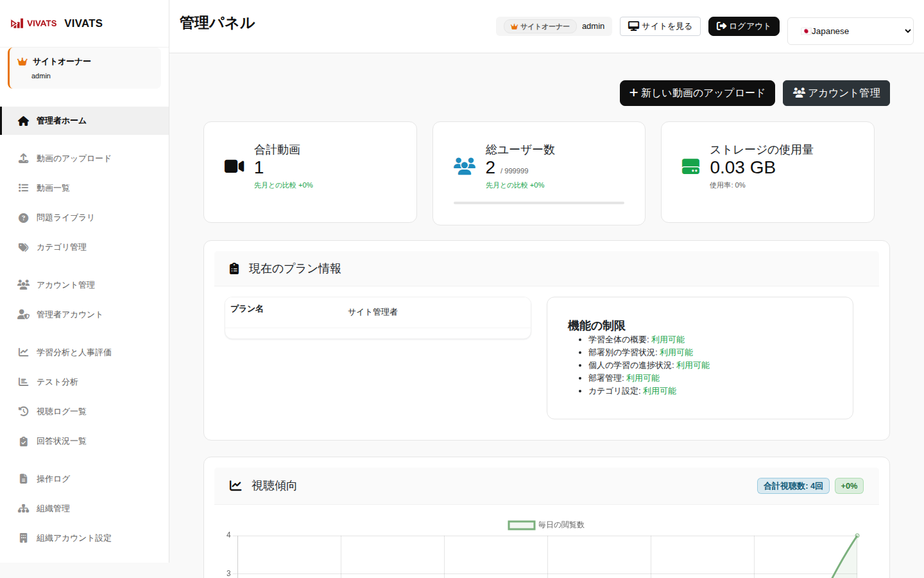
Task: Click the VIVATS logo in sidebar header
Action: coord(34,24)
